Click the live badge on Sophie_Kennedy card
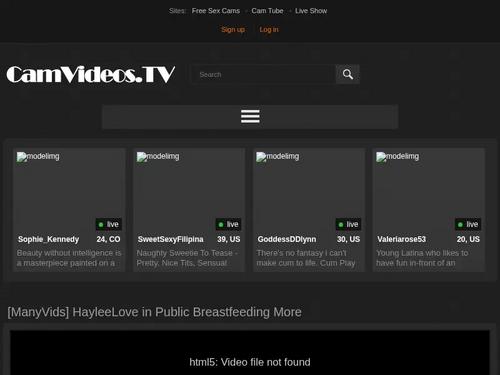 [x=109, y=224]
